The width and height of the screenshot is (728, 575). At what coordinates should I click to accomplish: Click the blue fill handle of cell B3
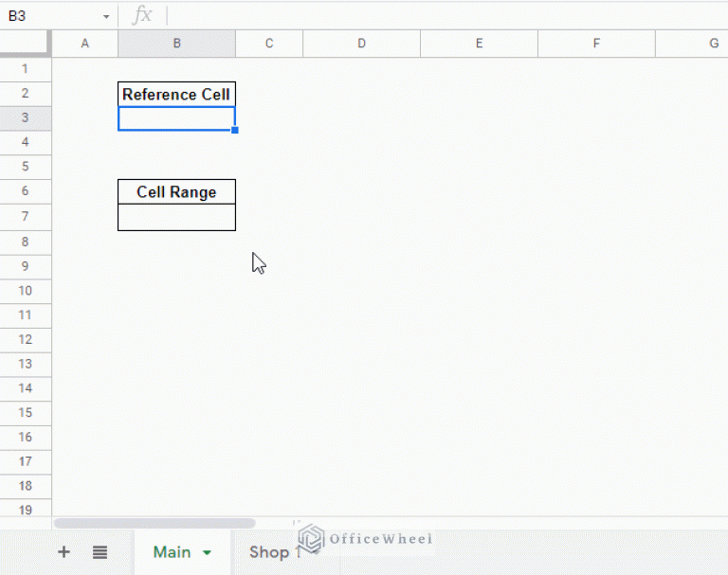click(234, 130)
